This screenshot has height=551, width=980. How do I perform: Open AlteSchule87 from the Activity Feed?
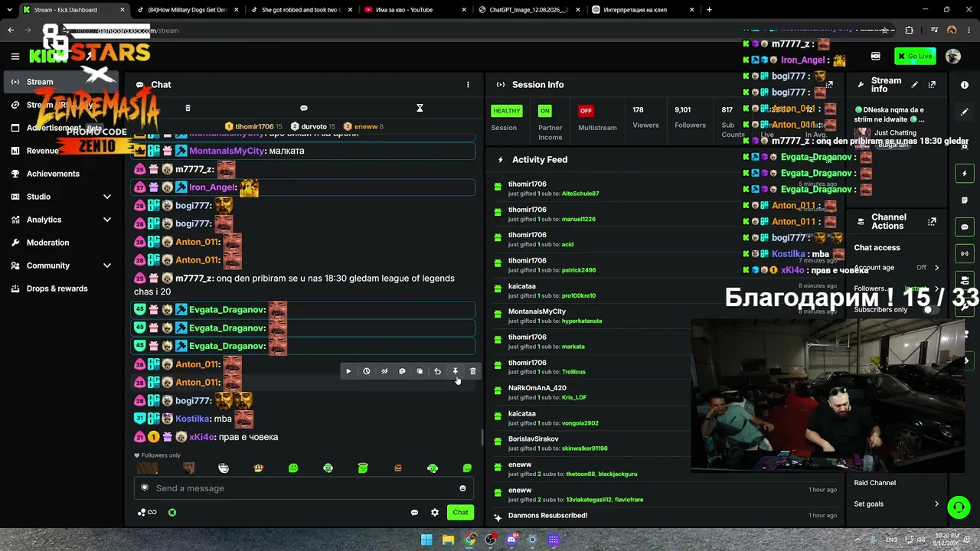point(580,194)
